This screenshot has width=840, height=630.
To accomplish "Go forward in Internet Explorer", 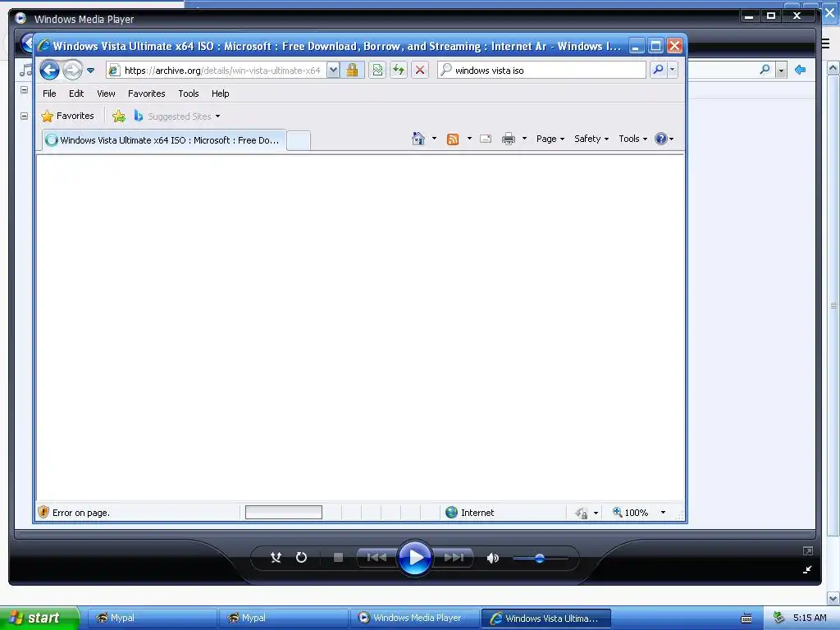I will click(x=72, y=71).
